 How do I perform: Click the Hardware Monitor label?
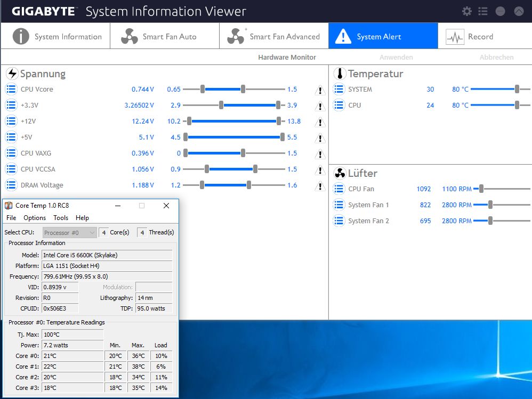[287, 58]
